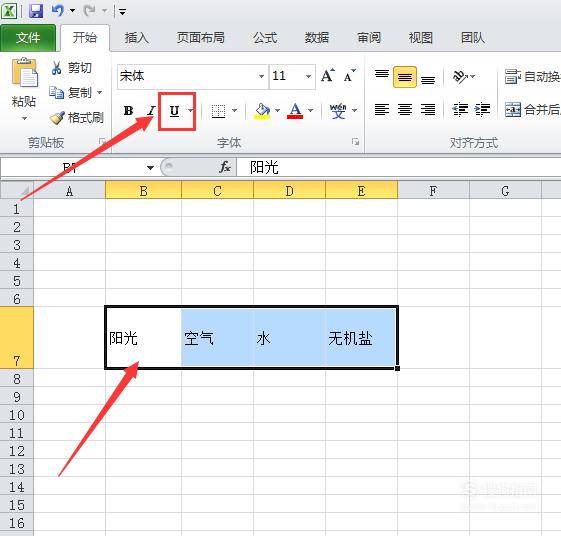Screen dimensions: 561x536
Task: Open the 视图 (View) tab
Action: pyautogui.click(x=421, y=38)
